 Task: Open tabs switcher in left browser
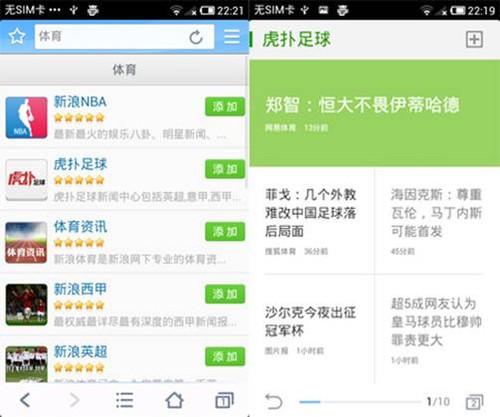pos(224,400)
